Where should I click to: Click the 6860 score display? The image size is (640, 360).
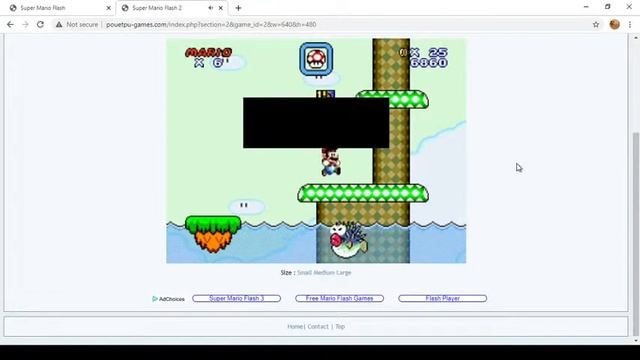[429, 63]
